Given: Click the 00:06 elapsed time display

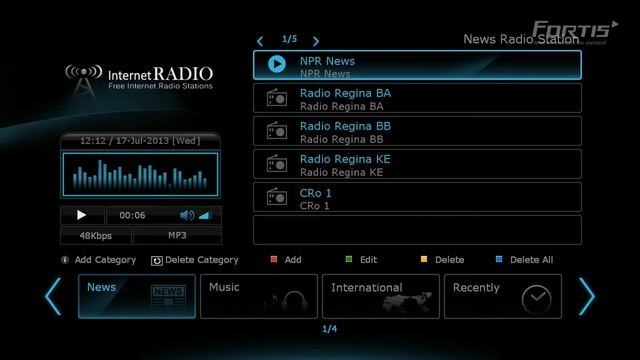Looking at the screenshot, I should [x=132, y=215].
